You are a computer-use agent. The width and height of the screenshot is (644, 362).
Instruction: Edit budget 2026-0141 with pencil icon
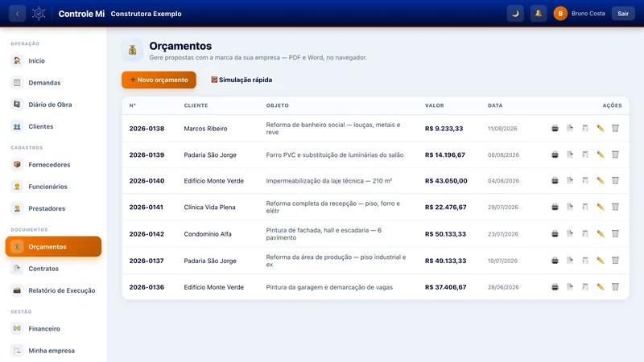[x=600, y=207]
